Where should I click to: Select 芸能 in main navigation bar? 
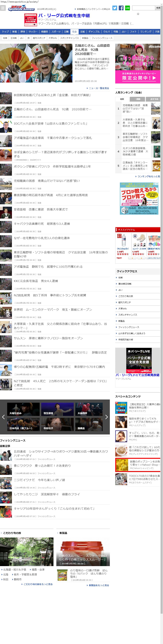pos(83,32)
